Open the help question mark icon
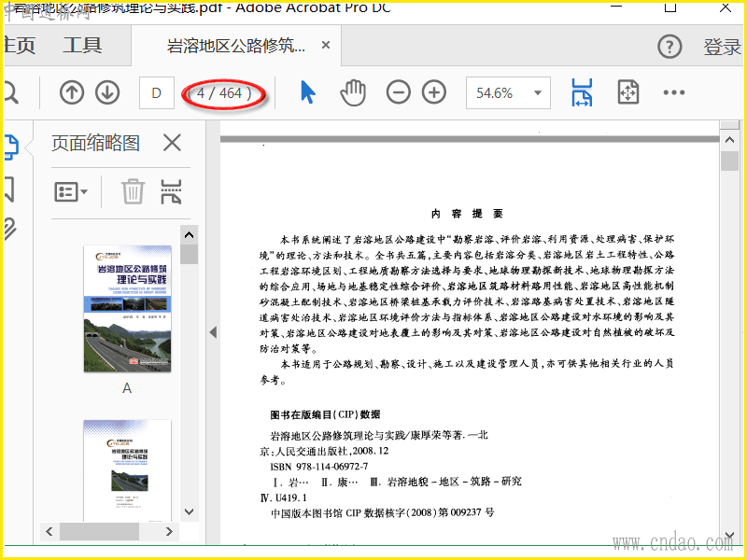Image resolution: width=747 pixels, height=560 pixels. 669,46
